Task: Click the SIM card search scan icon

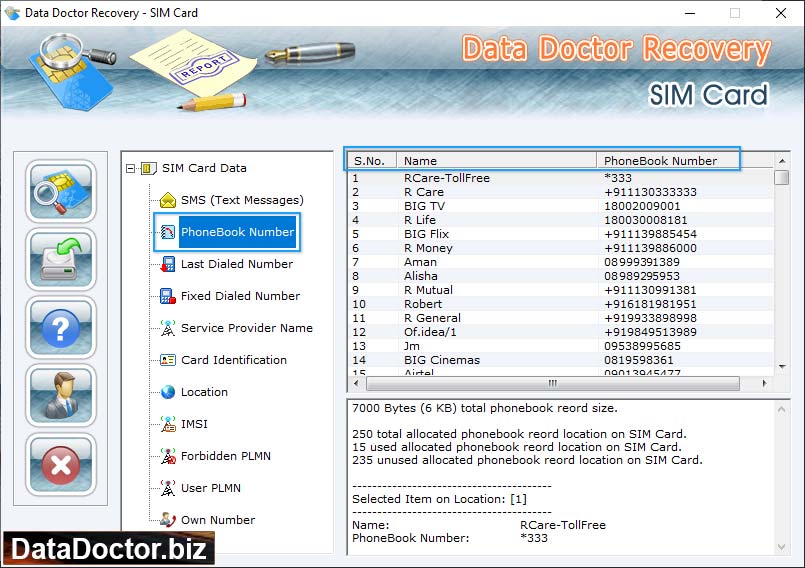Action: click(61, 191)
